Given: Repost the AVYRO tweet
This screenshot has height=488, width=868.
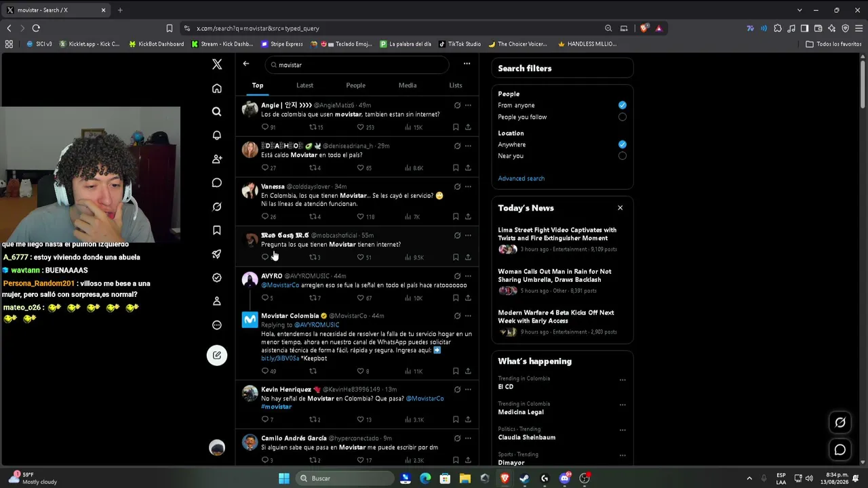Looking at the screenshot, I should click(x=313, y=298).
